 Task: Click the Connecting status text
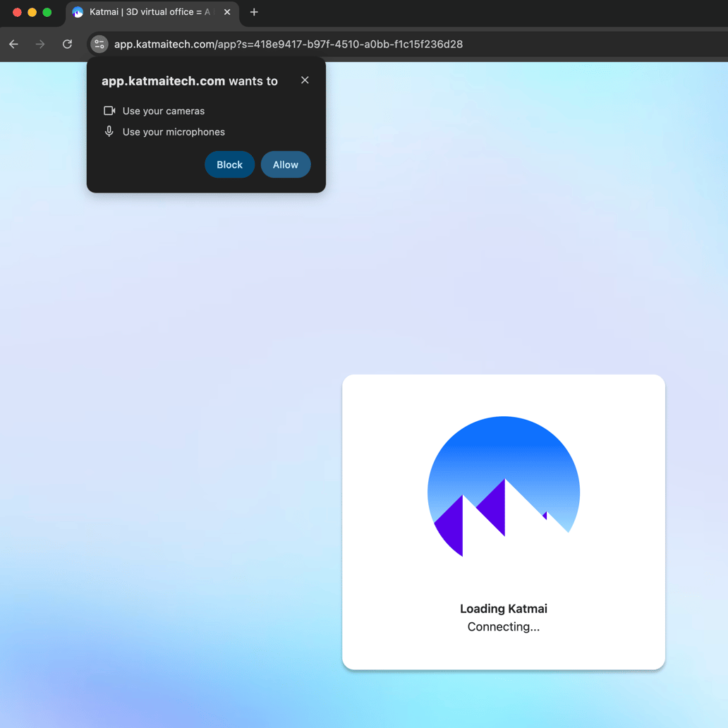click(x=503, y=626)
